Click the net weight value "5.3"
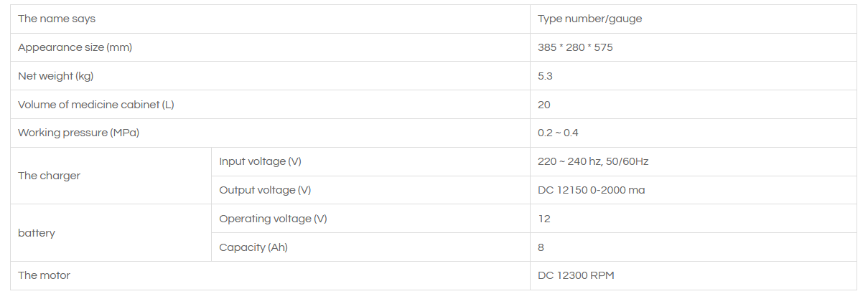This screenshot has width=868, height=304. (x=545, y=76)
